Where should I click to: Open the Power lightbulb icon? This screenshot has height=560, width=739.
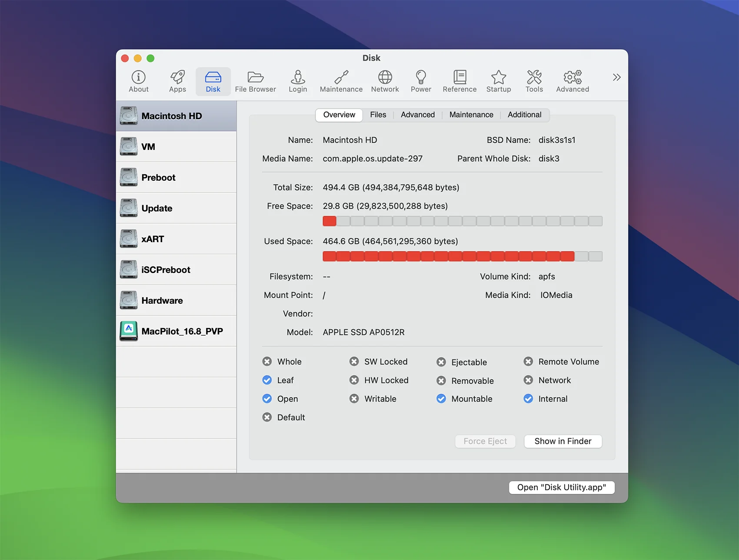click(421, 81)
